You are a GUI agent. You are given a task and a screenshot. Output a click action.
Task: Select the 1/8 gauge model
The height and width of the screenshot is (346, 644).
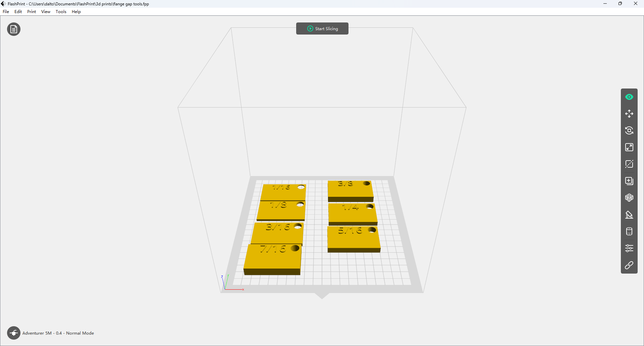[x=281, y=211]
